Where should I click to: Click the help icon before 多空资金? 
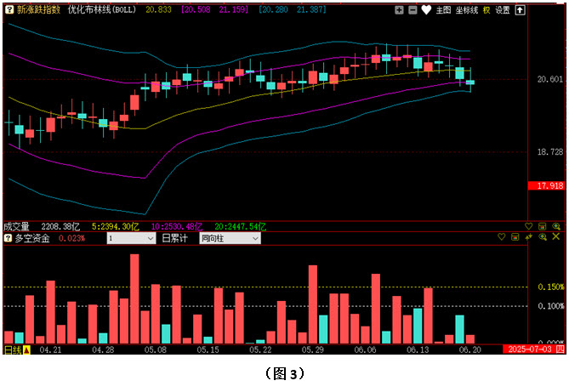(x=9, y=239)
